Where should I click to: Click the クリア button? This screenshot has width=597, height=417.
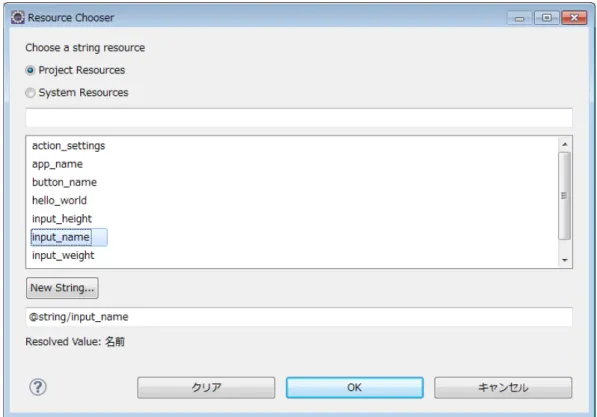206,388
